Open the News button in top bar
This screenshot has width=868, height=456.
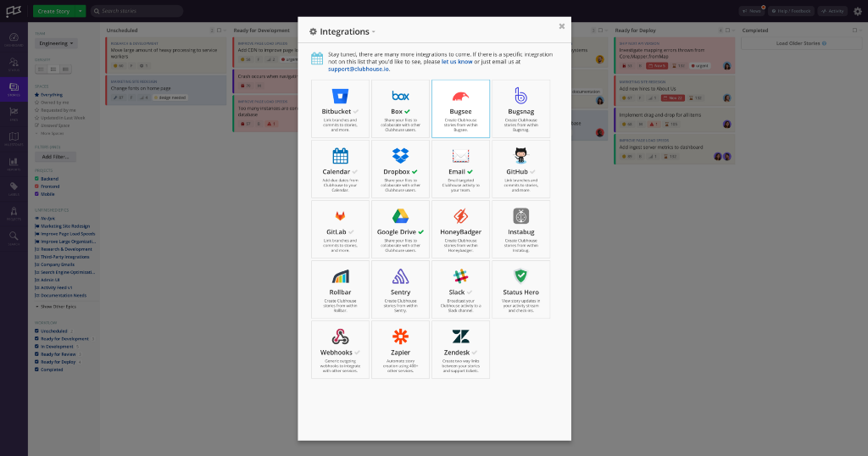click(x=752, y=11)
